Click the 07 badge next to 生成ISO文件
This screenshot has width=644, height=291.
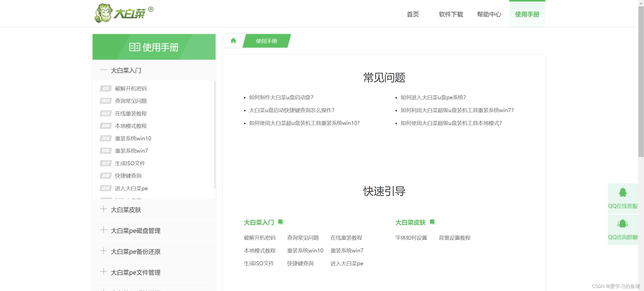tap(106, 163)
